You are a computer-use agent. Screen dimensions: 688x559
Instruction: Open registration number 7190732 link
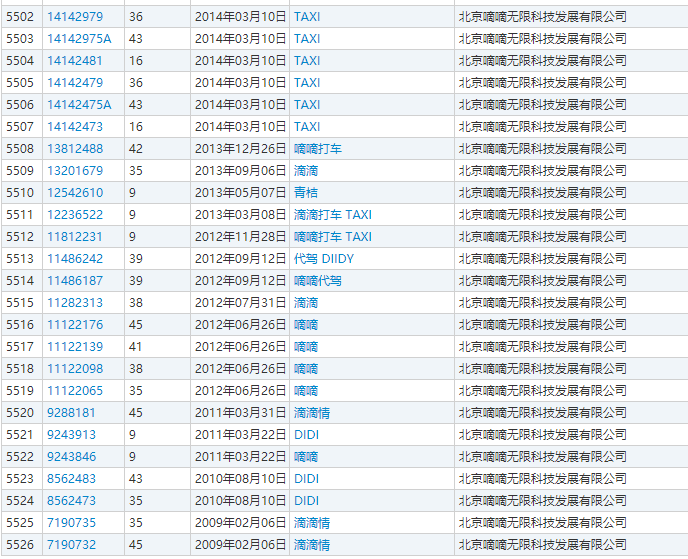point(72,545)
